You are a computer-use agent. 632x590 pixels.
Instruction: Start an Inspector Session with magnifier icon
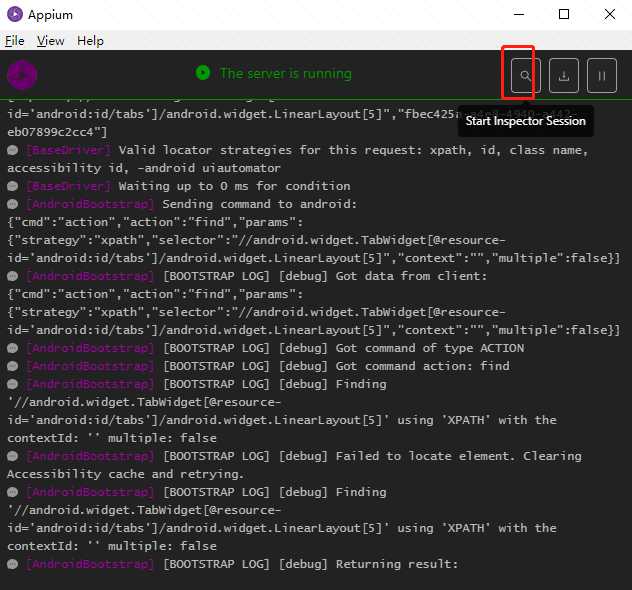pos(526,75)
